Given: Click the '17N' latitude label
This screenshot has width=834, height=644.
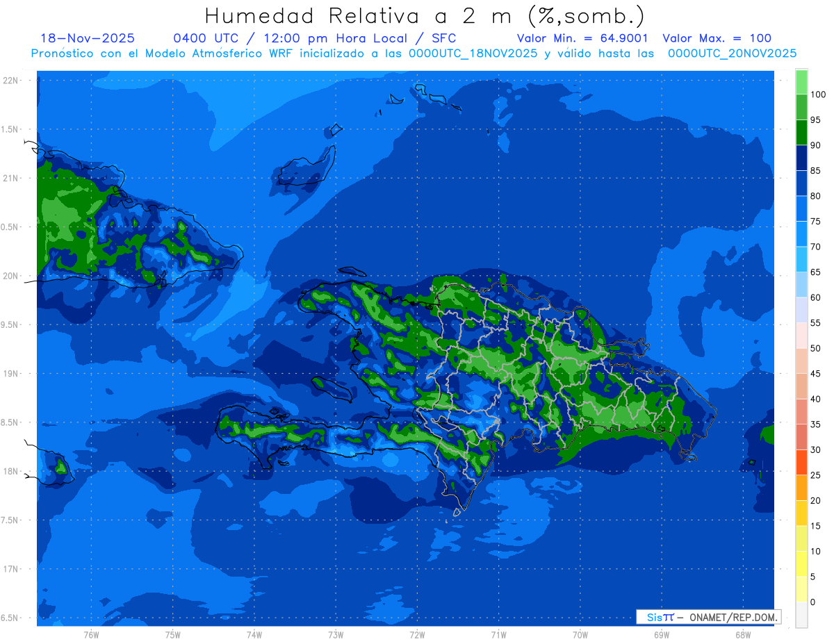Looking at the screenshot, I should [x=11, y=569].
